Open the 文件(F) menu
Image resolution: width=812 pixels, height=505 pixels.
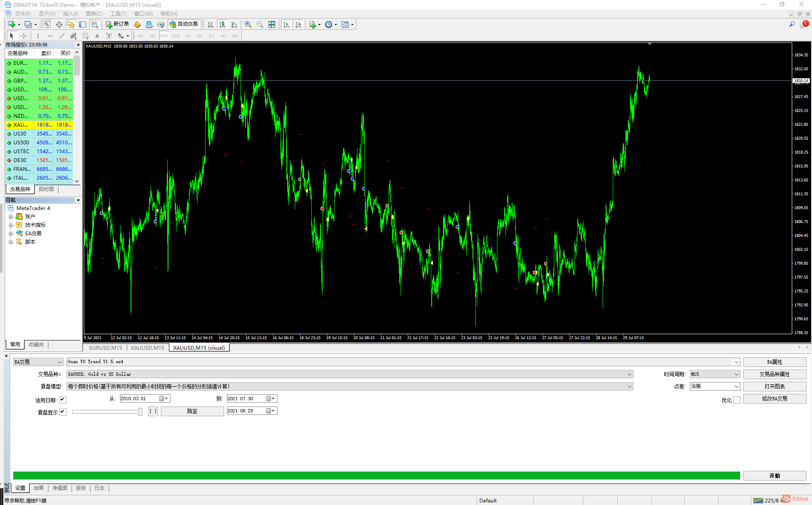(x=23, y=13)
